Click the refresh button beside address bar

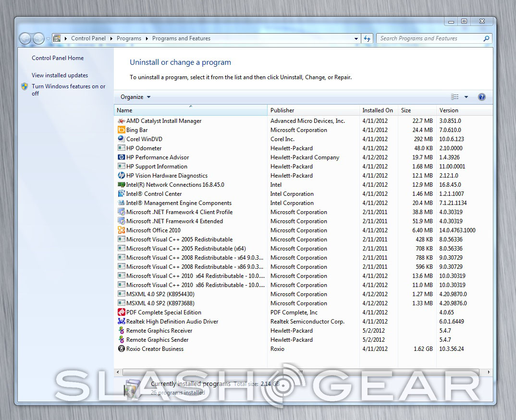(x=368, y=38)
